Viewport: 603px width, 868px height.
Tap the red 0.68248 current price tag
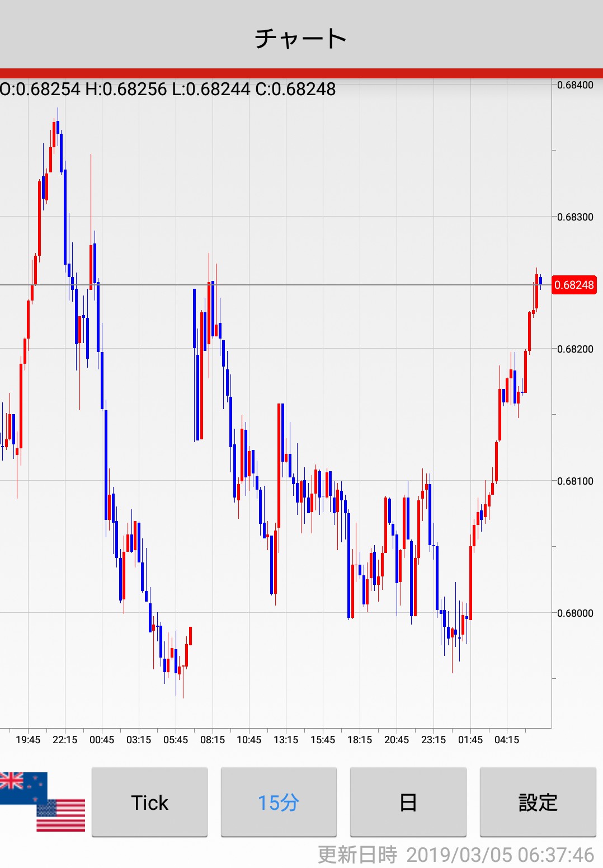(x=574, y=285)
